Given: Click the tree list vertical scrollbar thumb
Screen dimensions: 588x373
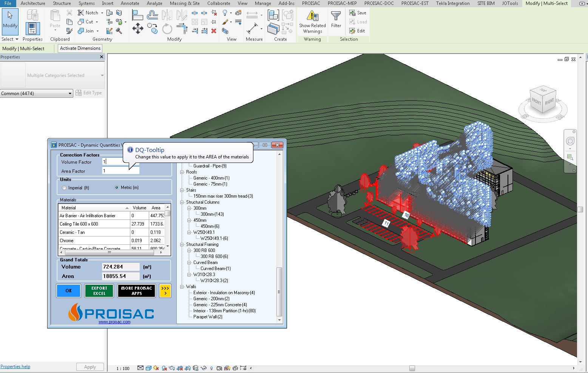Looking at the screenshot, I should point(279,292).
